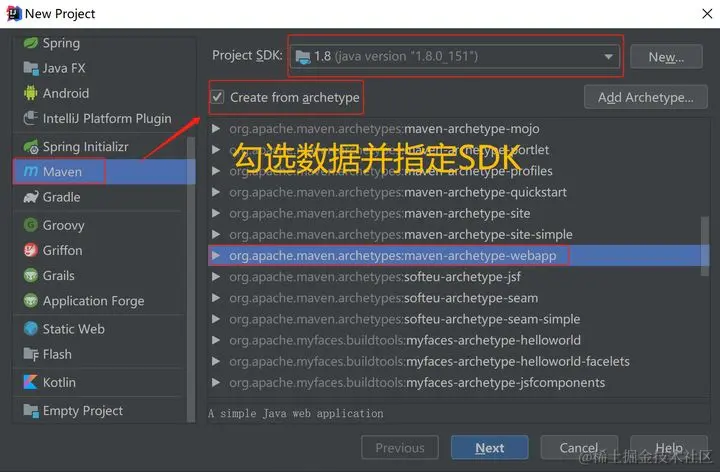720x472 pixels.
Task: Select myfaces-archetype-jsfcomponents archetype text
Action: pos(417,382)
